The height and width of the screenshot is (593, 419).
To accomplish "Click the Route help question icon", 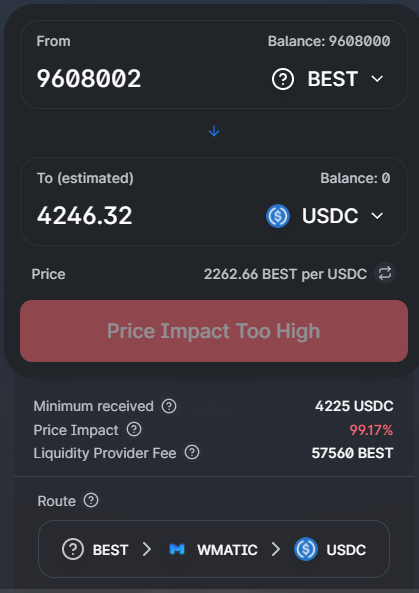I will (91, 500).
